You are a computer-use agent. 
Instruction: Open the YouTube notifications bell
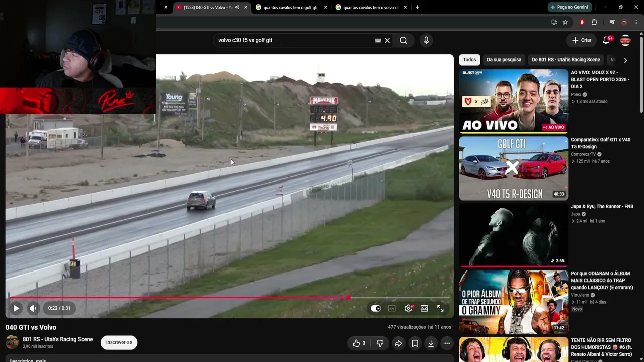(607, 40)
